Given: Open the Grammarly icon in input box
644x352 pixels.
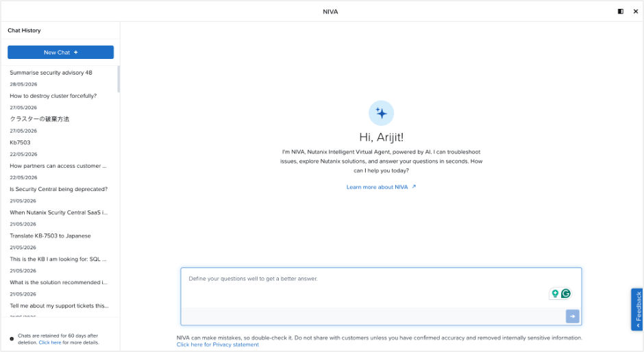Looking at the screenshot, I should click(x=565, y=293).
